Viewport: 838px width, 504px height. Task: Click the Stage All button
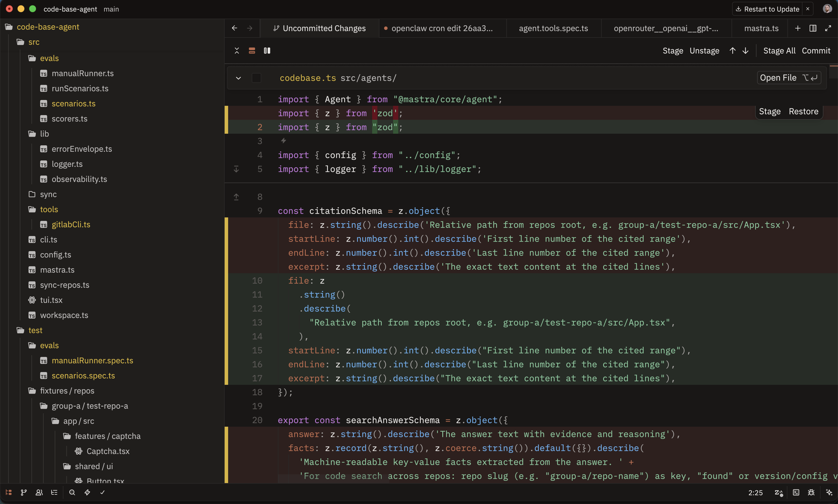[779, 51]
